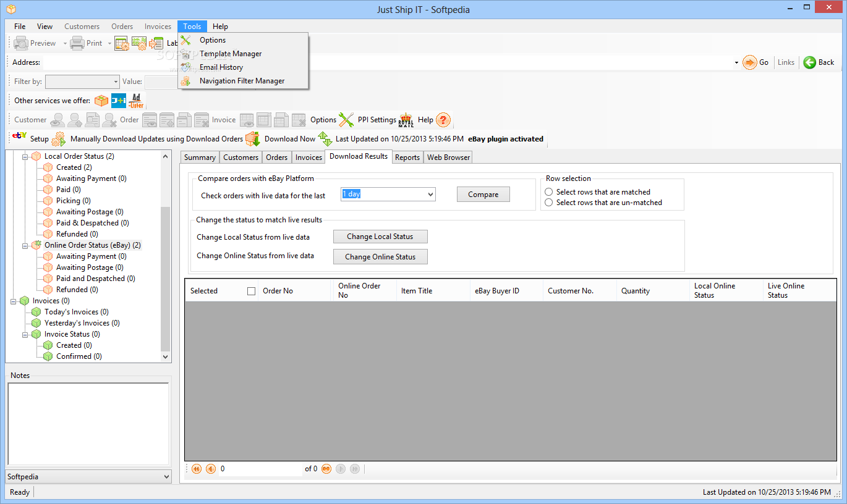Image resolution: width=847 pixels, height=504 pixels.
Task: Open Email History from the Tools menu
Action: pyautogui.click(x=243, y=67)
